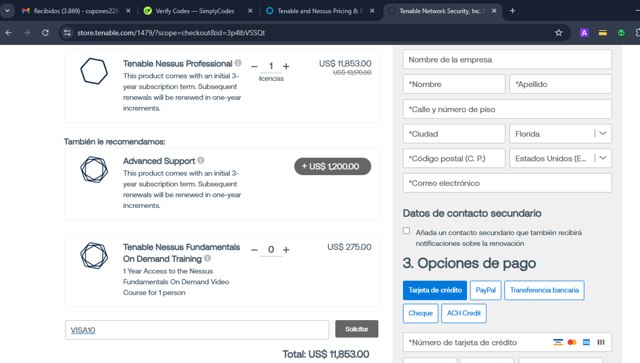Open the yellow card extension icon

click(x=602, y=33)
